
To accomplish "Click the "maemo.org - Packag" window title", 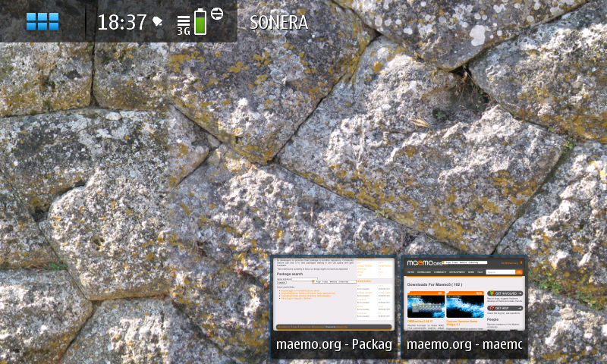I will click(334, 346).
